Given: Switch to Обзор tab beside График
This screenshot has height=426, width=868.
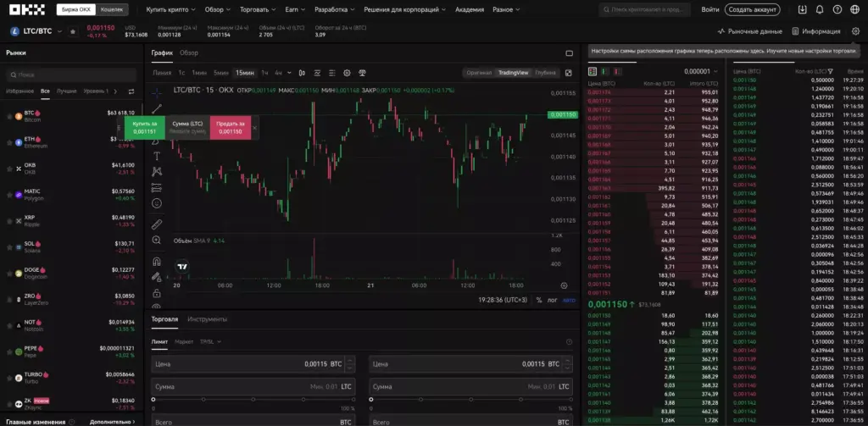Looking at the screenshot, I should tap(189, 53).
